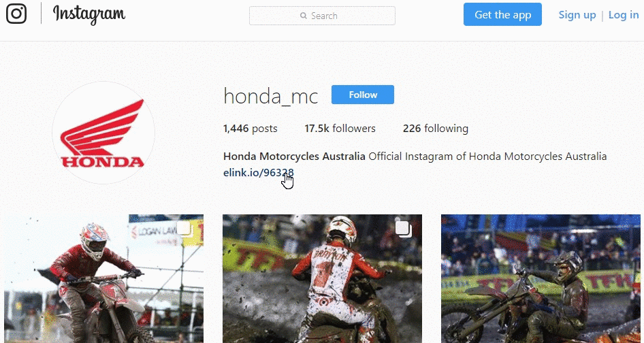Click the Instagram camera glyph icon
The image size is (644, 343).
[16, 14]
